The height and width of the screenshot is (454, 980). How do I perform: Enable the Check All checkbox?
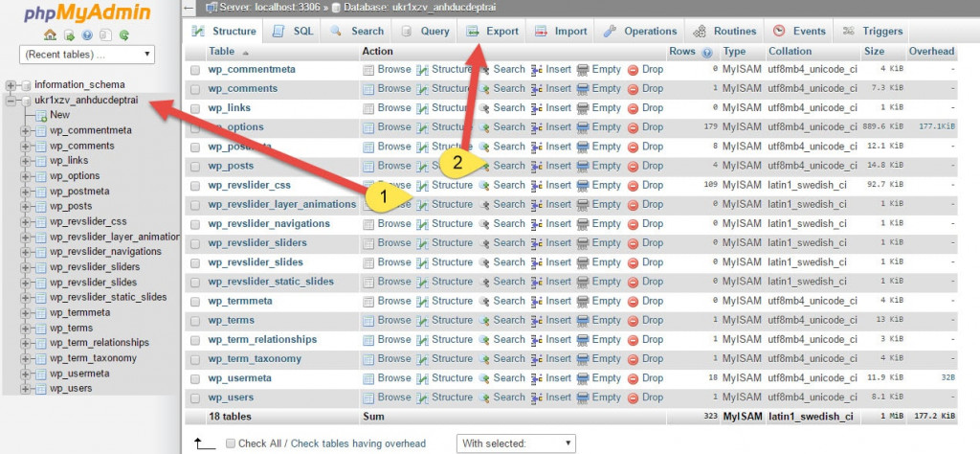click(230, 444)
